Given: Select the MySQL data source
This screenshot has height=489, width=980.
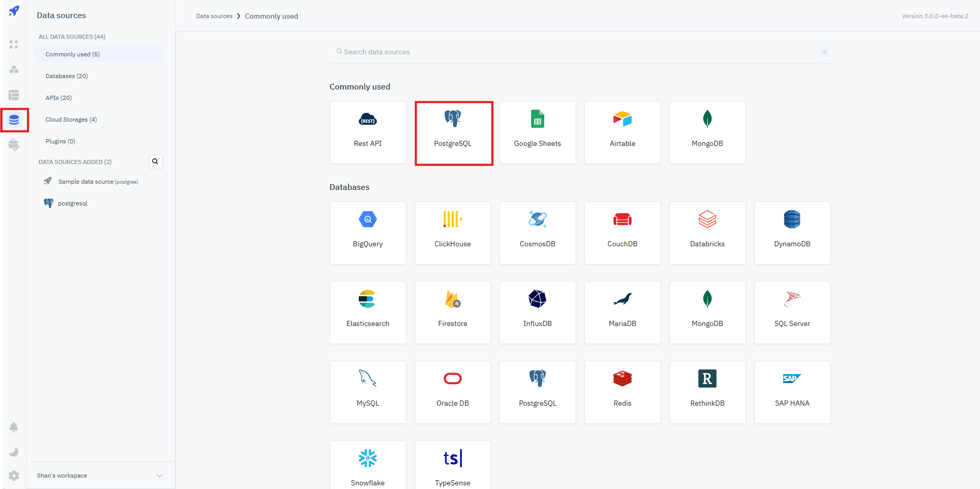Looking at the screenshot, I should [368, 392].
